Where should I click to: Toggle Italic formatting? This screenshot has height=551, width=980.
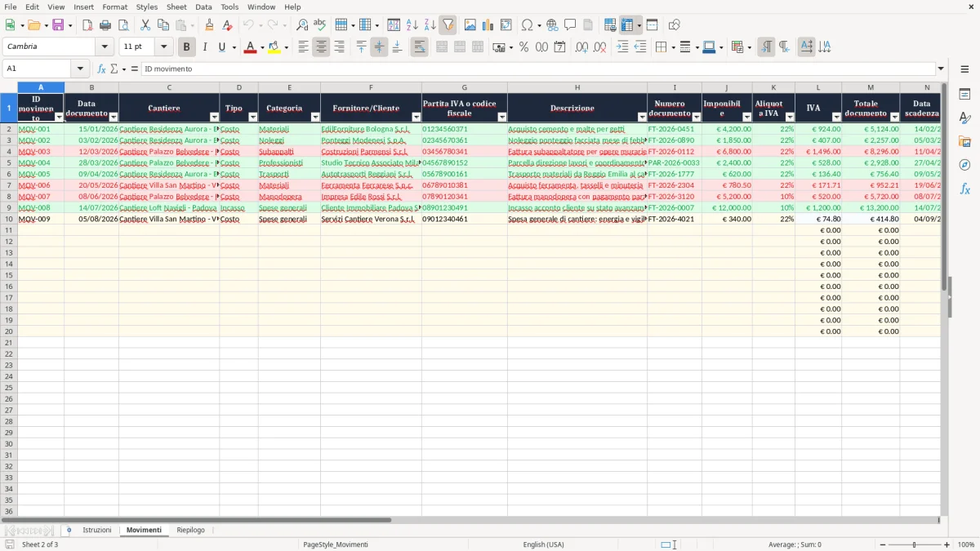point(205,47)
